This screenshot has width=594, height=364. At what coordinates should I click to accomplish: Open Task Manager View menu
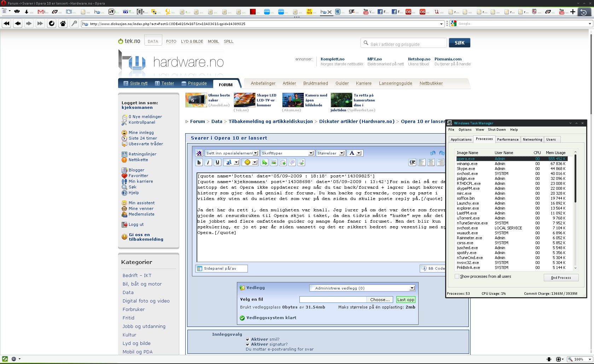480,130
